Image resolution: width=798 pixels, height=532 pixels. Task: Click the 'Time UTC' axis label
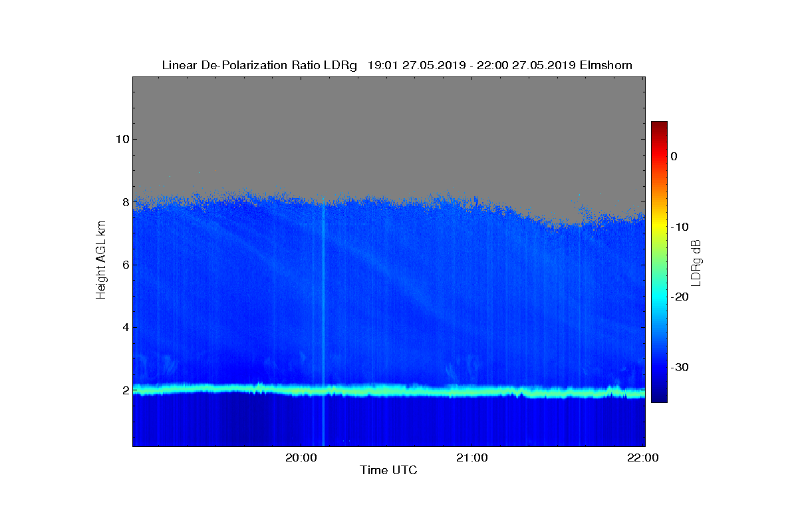coord(389,470)
